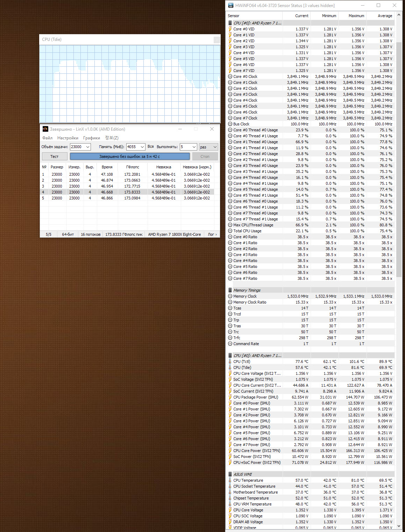Viewport: 405px width, 532px height.
Task: Select result row with 173.0984 GFlops
Action: (x=128, y=198)
